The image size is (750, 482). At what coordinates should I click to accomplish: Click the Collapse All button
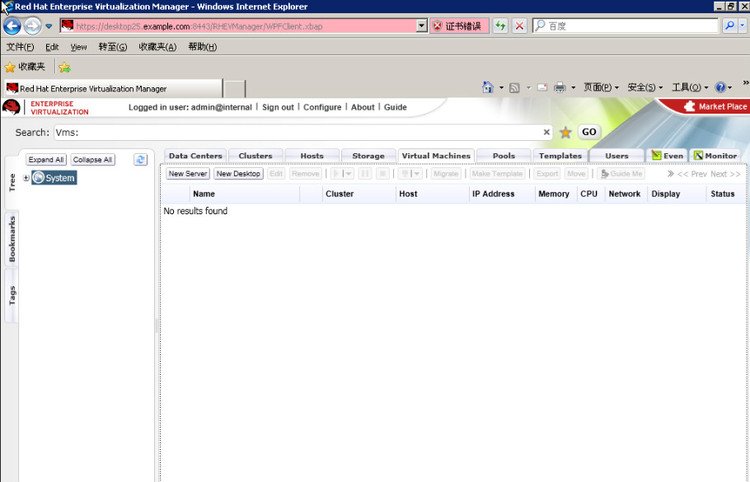tap(92, 160)
